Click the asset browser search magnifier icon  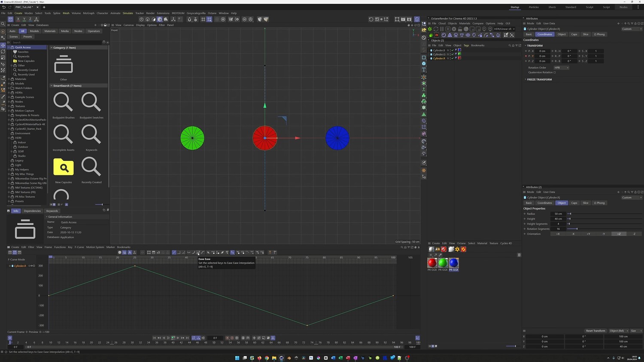click(x=3, y=24)
